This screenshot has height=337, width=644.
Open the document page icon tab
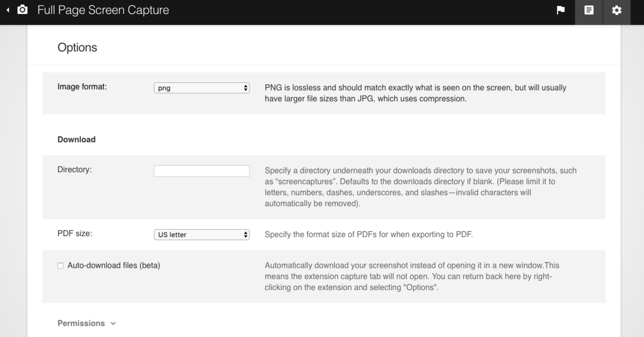(589, 10)
